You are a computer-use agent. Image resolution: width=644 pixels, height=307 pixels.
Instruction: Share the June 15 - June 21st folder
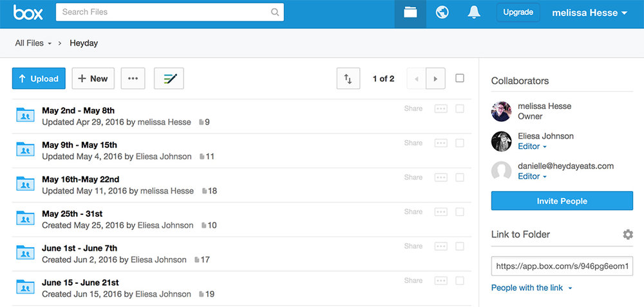pos(413,281)
